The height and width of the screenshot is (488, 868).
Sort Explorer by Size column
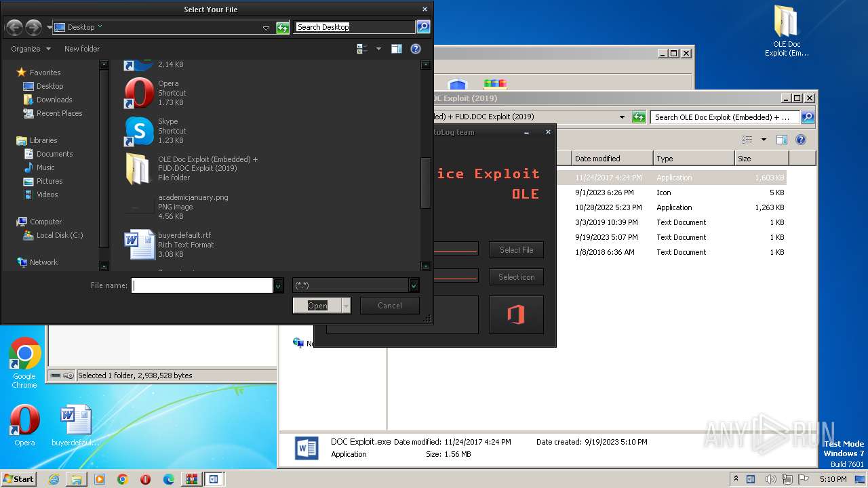[x=762, y=159]
